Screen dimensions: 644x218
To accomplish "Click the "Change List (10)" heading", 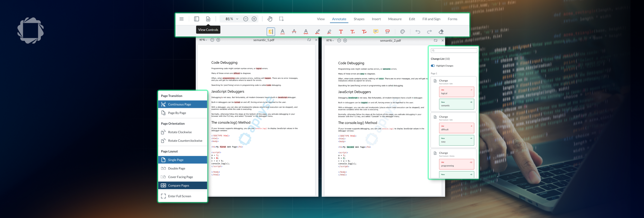I will (440, 59).
